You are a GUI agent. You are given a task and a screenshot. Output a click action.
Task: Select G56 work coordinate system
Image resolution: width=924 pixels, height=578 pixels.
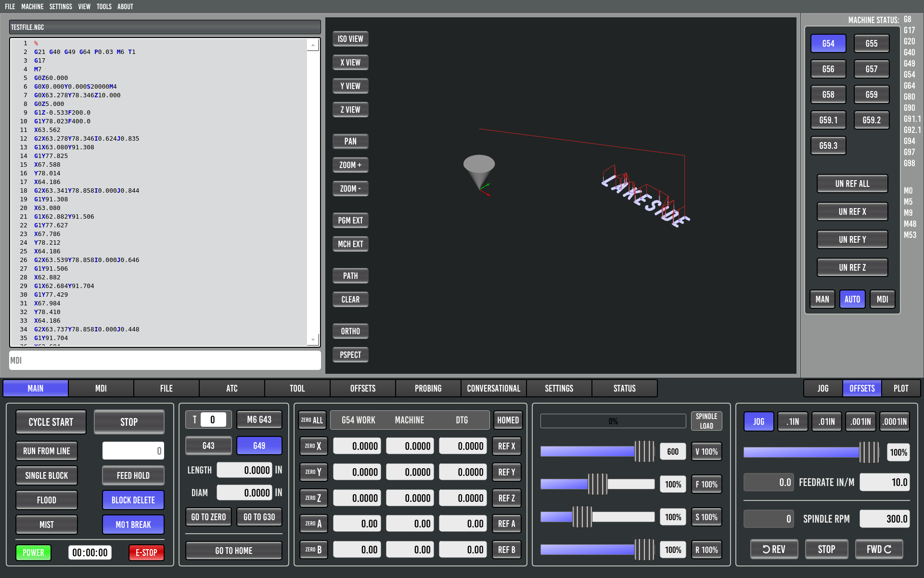(828, 69)
